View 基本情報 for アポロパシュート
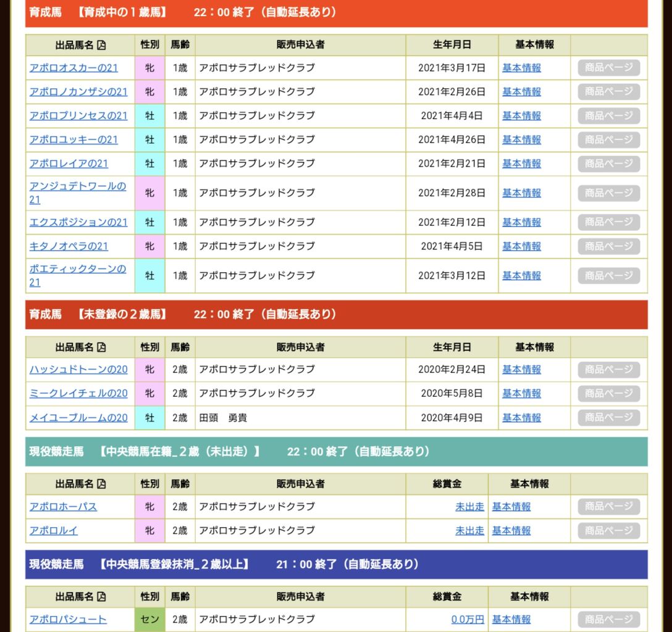672x632 pixels. (x=511, y=619)
